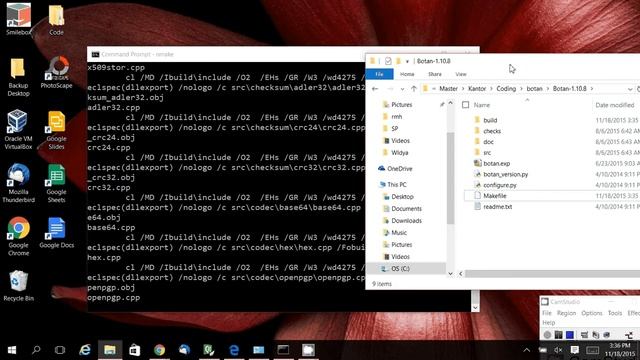Click botan in the breadcrumb path
Viewport: 640px width, 360px height.
point(534,89)
